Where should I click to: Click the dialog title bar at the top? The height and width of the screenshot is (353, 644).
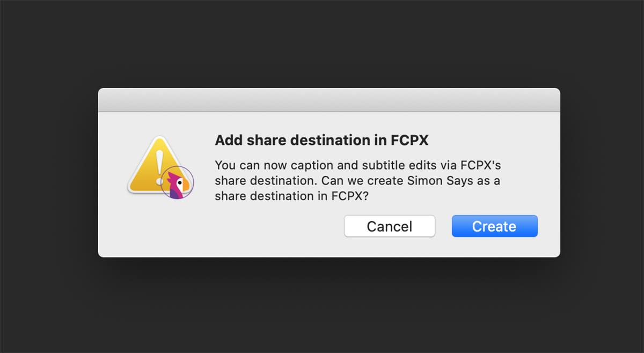click(x=328, y=99)
